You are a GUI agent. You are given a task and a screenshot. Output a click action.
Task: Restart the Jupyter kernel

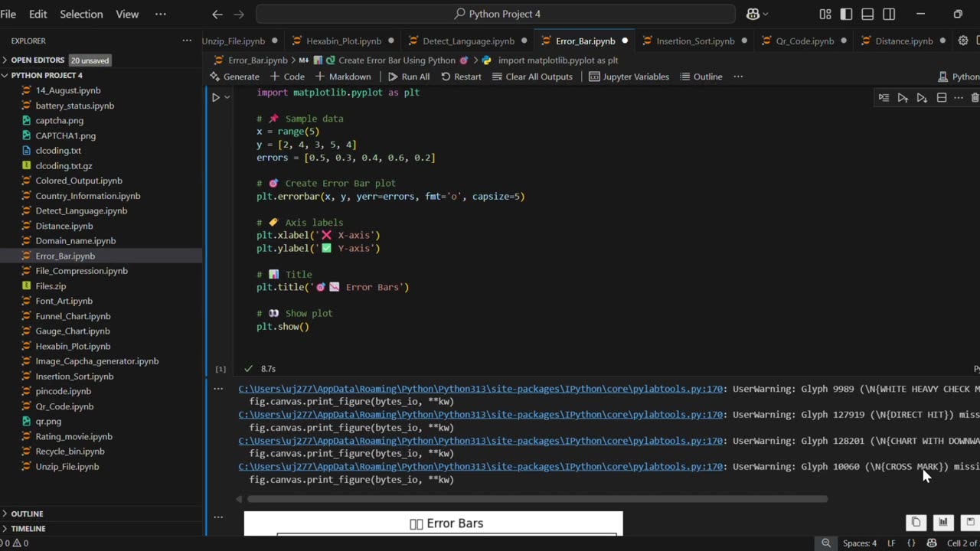click(461, 77)
